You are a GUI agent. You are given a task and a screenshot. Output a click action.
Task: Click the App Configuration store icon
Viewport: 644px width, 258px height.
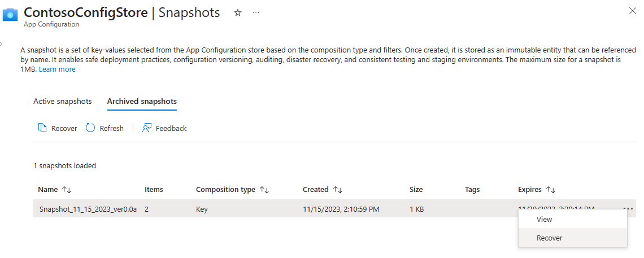[11, 15]
